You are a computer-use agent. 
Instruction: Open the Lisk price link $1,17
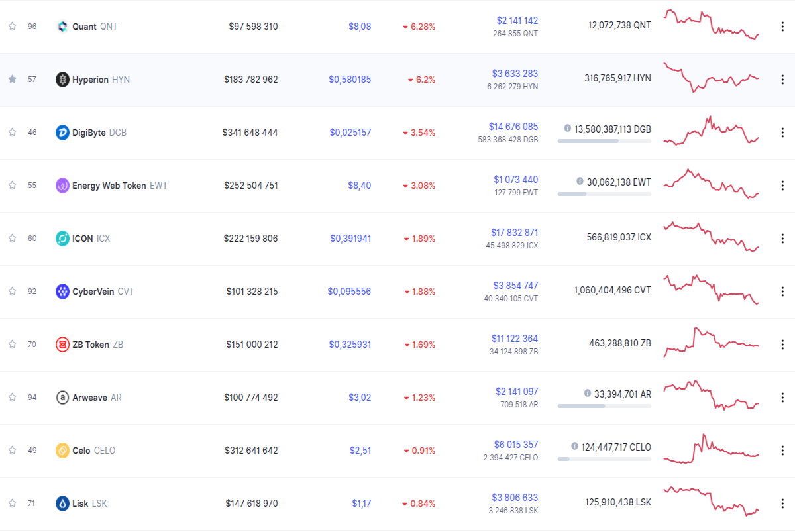click(x=362, y=504)
